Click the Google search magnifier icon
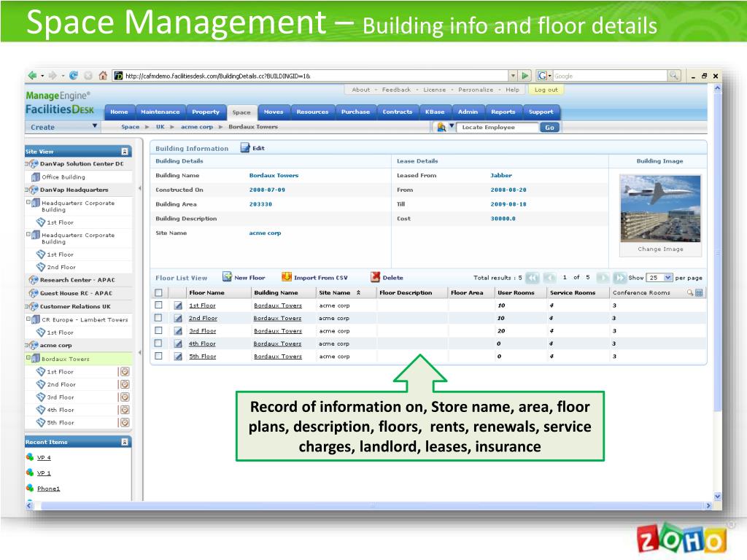747x560 pixels. (x=673, y=75)
